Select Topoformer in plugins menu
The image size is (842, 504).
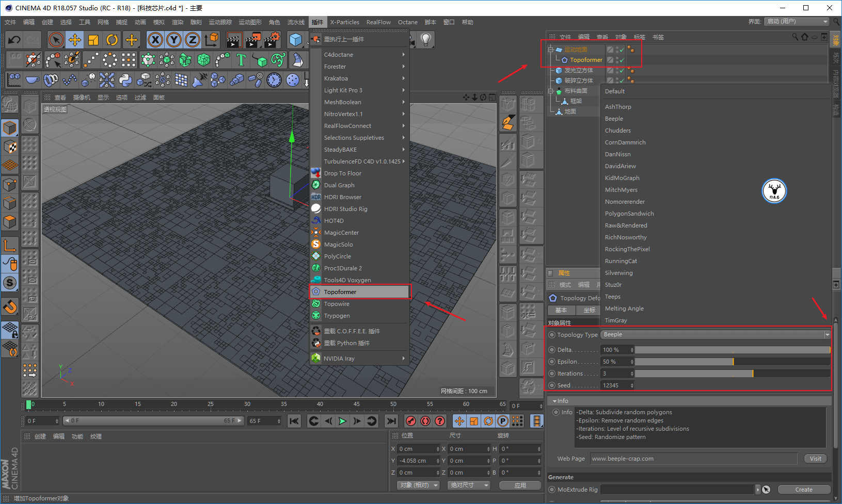(x=359, y=292)
